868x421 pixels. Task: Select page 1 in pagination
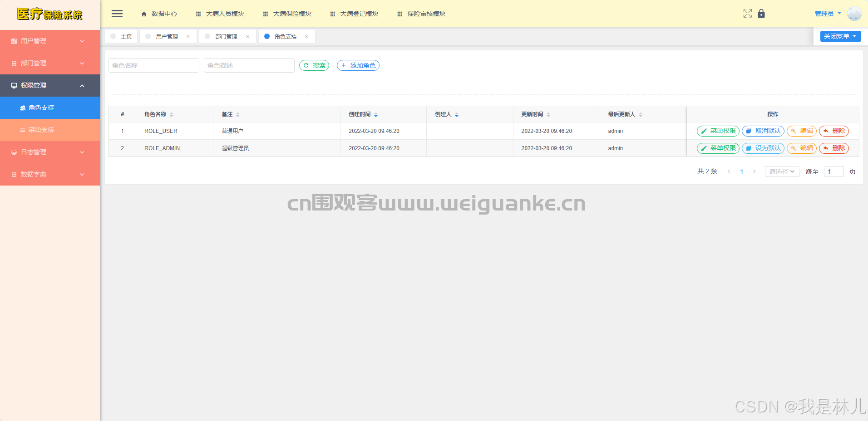click(x=742, y=171)
